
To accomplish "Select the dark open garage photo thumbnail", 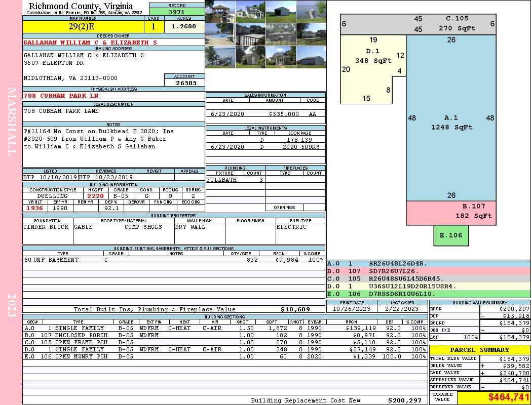I will [281, 11].
